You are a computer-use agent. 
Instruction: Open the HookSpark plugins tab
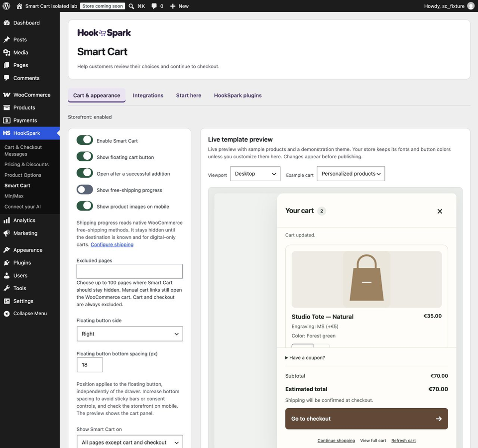click(x=238, y=96)
